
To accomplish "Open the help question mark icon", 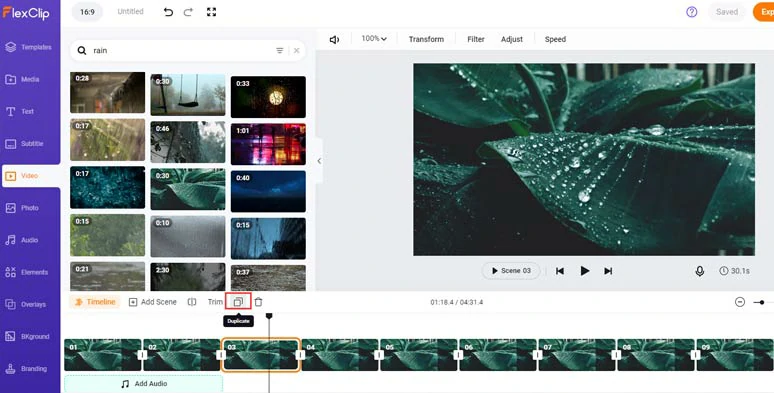I will click(692, 12).
